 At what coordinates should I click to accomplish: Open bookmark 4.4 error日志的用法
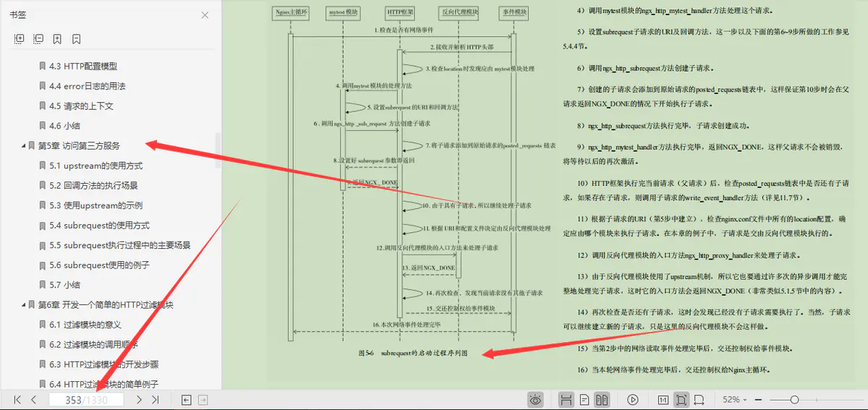[88, 86]
